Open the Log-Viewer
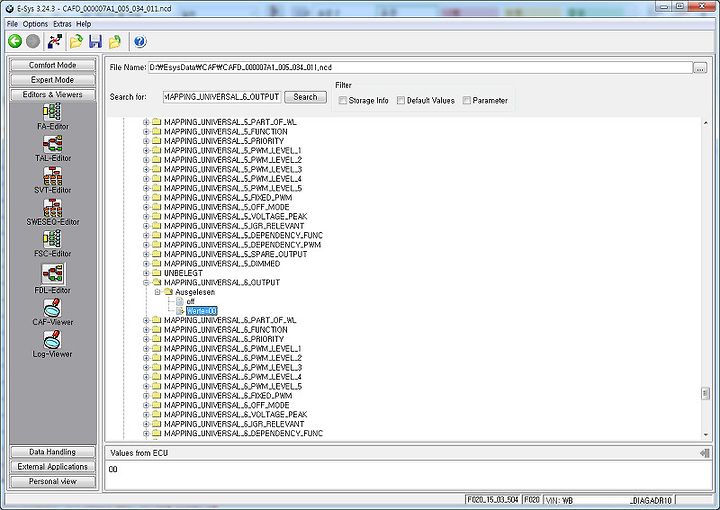Image resolution: width=720 pixels, height=510 pixels. coord(52,344)
